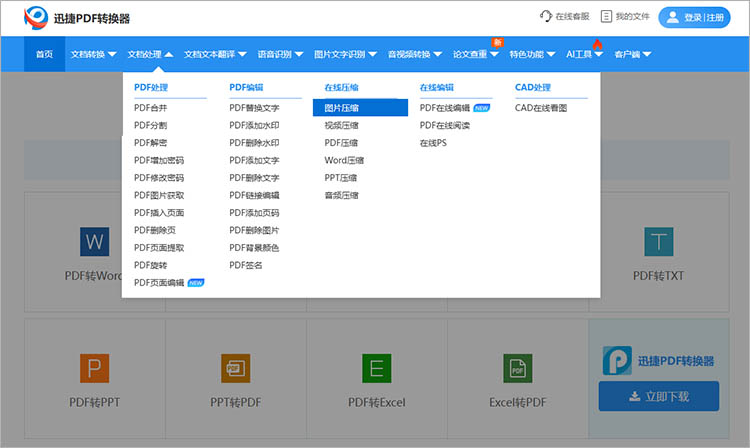Choose PDF增加密码 menu entry
750x448 pixels.
coord(159,160)
